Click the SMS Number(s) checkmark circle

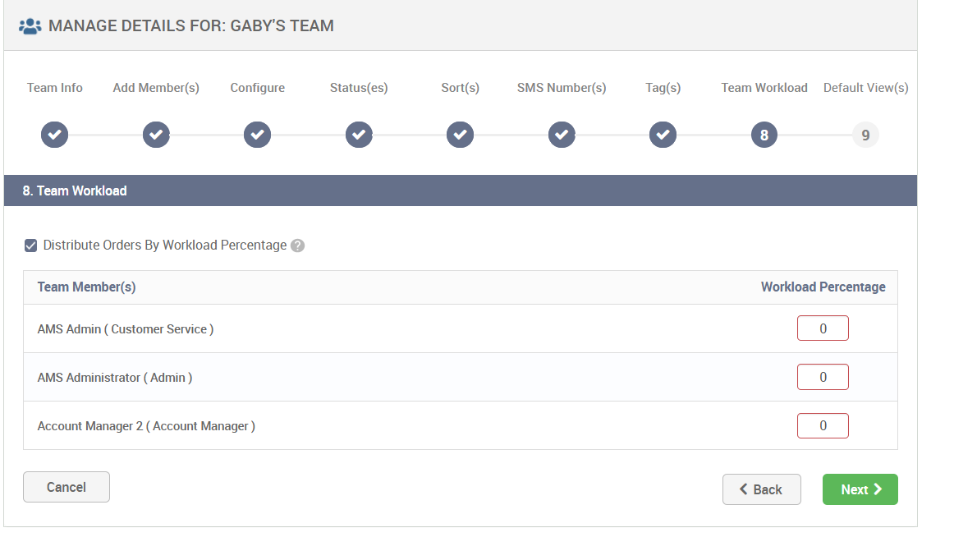click(562, 134)
